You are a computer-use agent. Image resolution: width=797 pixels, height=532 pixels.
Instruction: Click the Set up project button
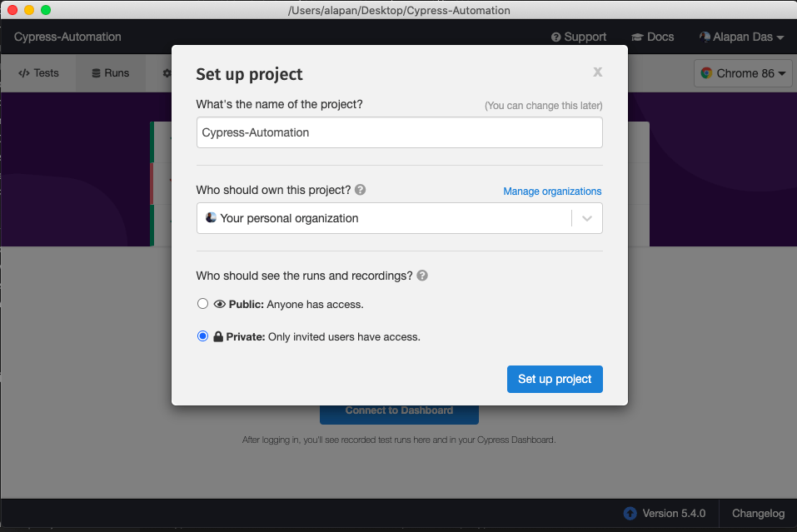pos(555,379)
